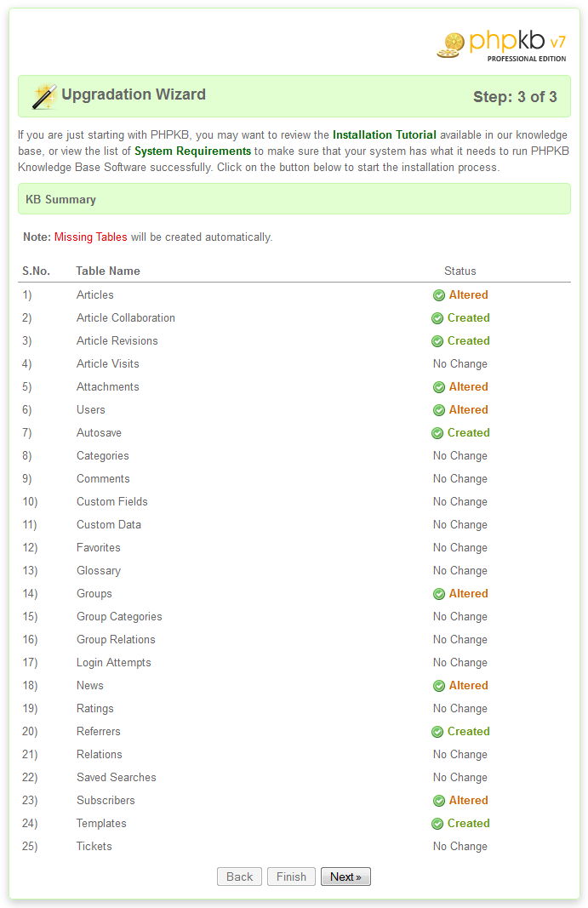588x908 pixels.
Task: Click the Upgradation Wizard wand icon
Action: [x=43, y=96]
